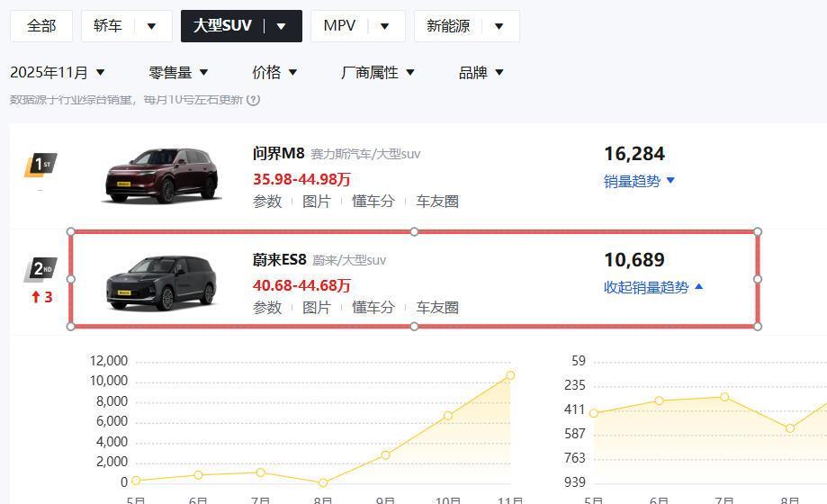
Task: Open 车友圈 link for 蔚来ES8
Action: [x=437, y=308]
